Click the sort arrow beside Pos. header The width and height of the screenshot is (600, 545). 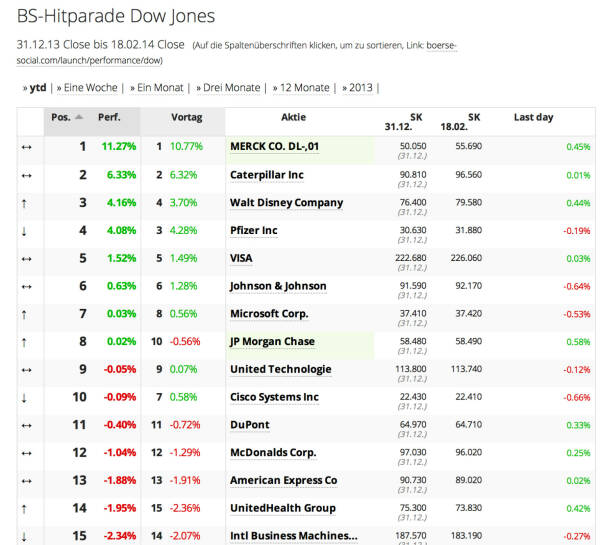tap(79, 117)
